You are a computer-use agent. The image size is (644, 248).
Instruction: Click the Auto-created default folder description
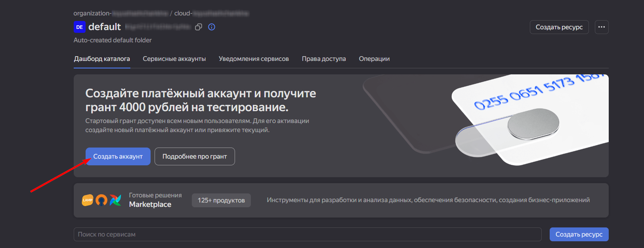(x=113, y=40)
